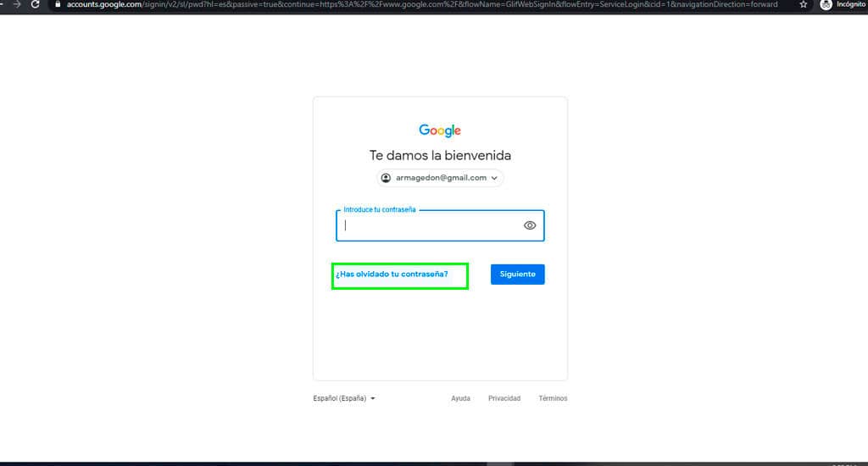Open the Términos link
Image resolution: width=868 pixels, height=466 pixels.
553,398
